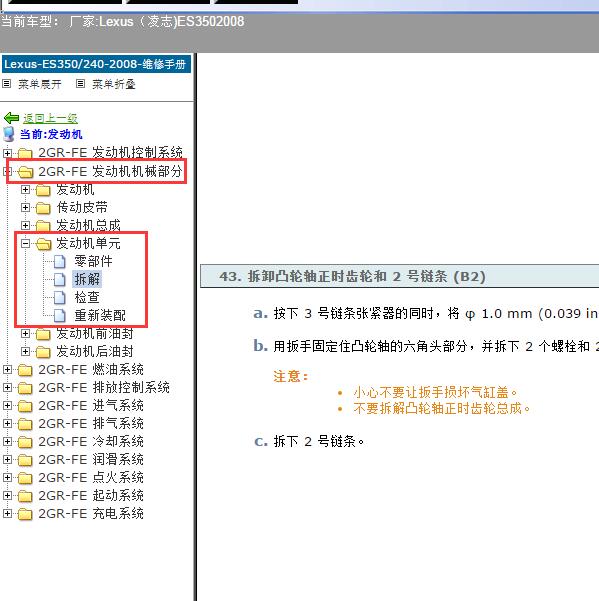Click folder icon of 2GR-FE 排放控制系统
This screenshot has height=601, width=599.
[x=25, y=388]
